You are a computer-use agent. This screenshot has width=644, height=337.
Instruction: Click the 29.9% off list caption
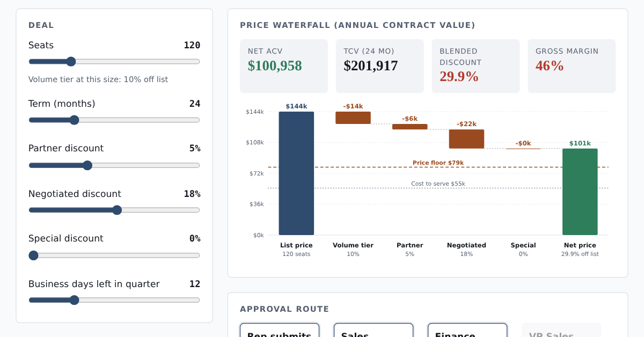[x=580, y=254]
